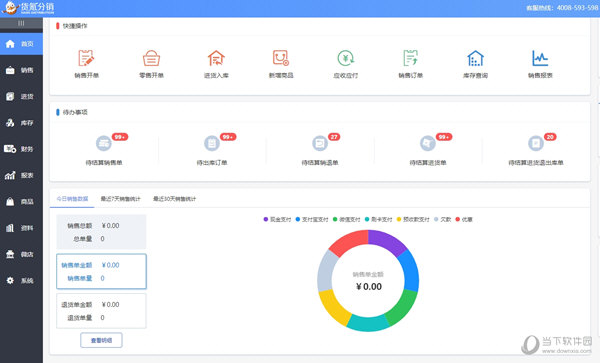The height and width of the screenshot is (363, 600).
Task: Open the 系统 settings gear sidebar menu
Action: point(21,280)
